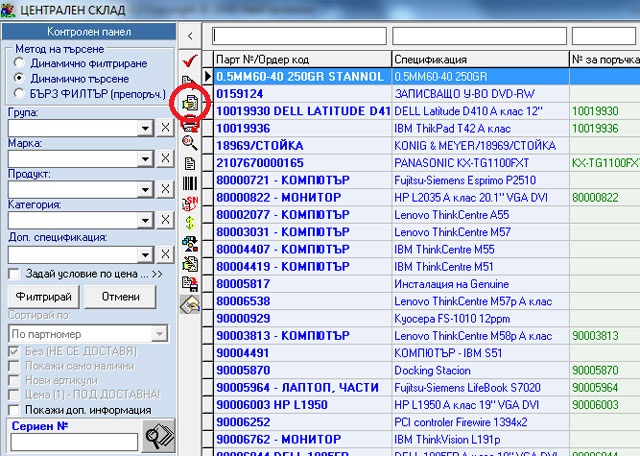Viewport: 640px width, 456px height.
Task: Click the handshake icon at toolbar bottom
Action: click(x=190, y=304)
